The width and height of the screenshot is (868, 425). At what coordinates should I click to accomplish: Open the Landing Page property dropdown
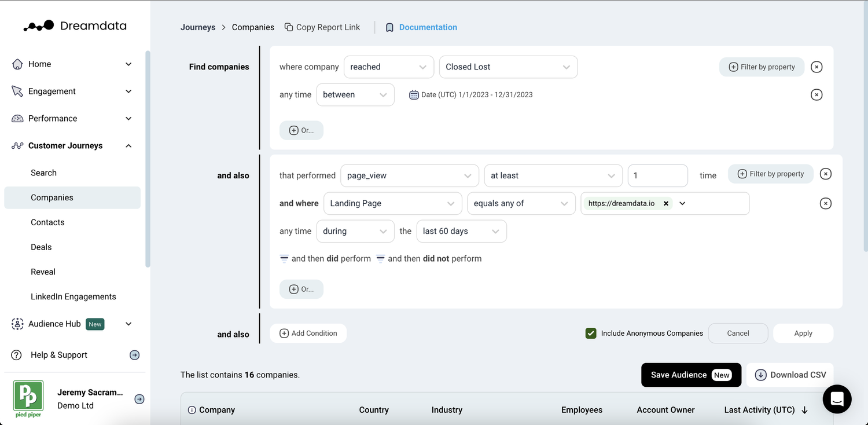tap(393, 203)
